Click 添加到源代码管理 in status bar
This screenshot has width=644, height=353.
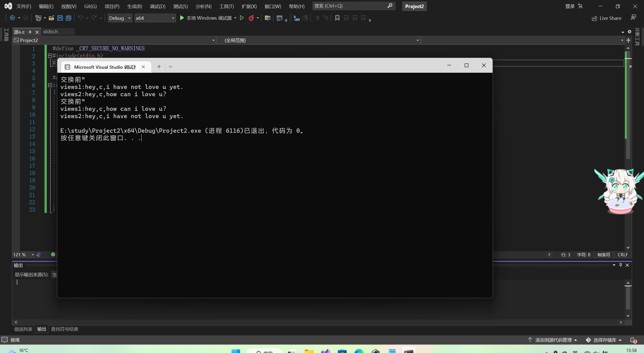tap(553, 340)
